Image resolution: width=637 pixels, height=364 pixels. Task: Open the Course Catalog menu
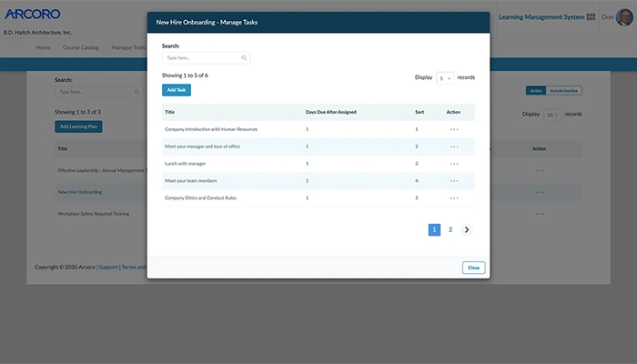coord(80,47)
